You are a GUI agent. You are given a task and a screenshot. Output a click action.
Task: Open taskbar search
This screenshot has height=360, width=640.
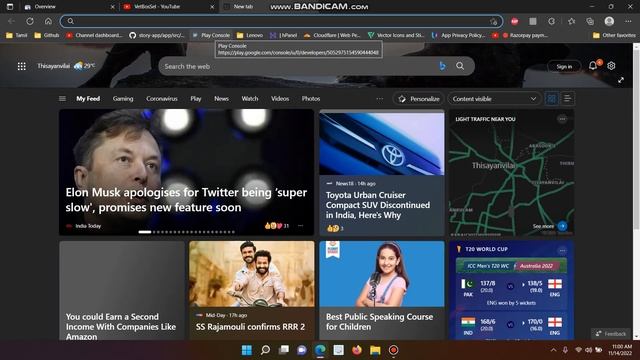[265, 350]
